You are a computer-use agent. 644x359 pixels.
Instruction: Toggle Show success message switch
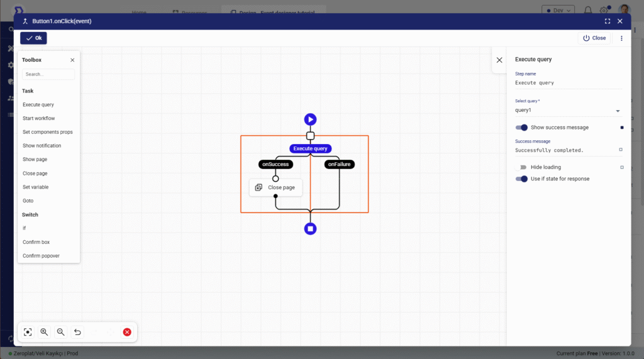point(521,128)
